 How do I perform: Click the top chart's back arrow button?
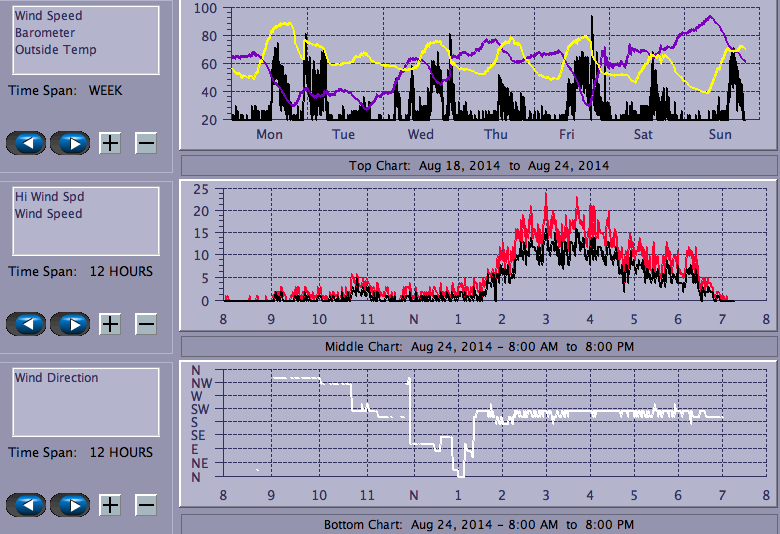click(x=31, y=143)
